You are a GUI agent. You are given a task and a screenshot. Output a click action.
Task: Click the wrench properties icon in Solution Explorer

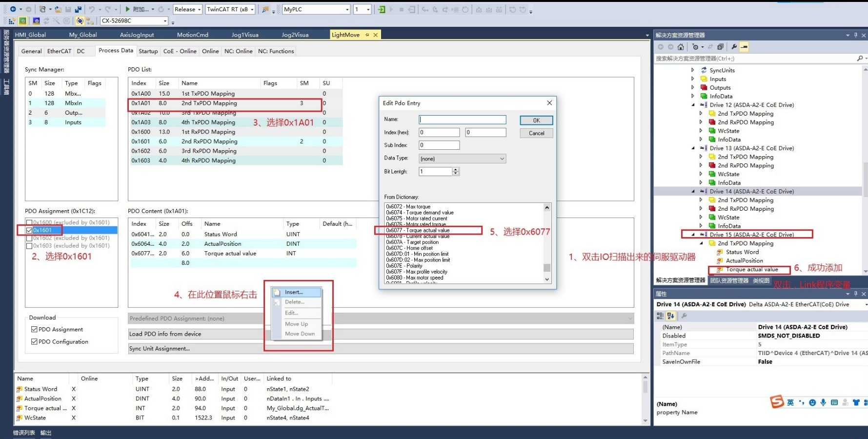[734, 47]
